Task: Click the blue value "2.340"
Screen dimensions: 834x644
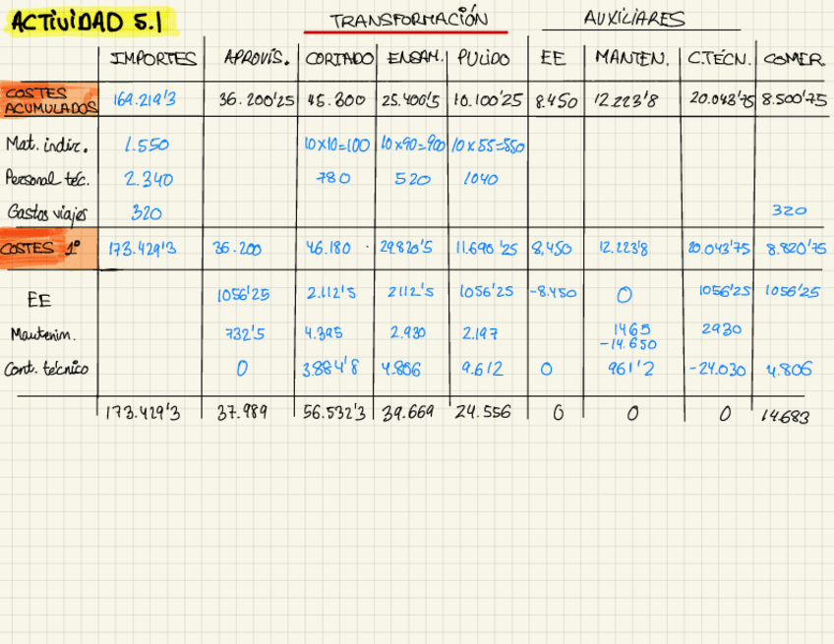Action: coord(149,179)
